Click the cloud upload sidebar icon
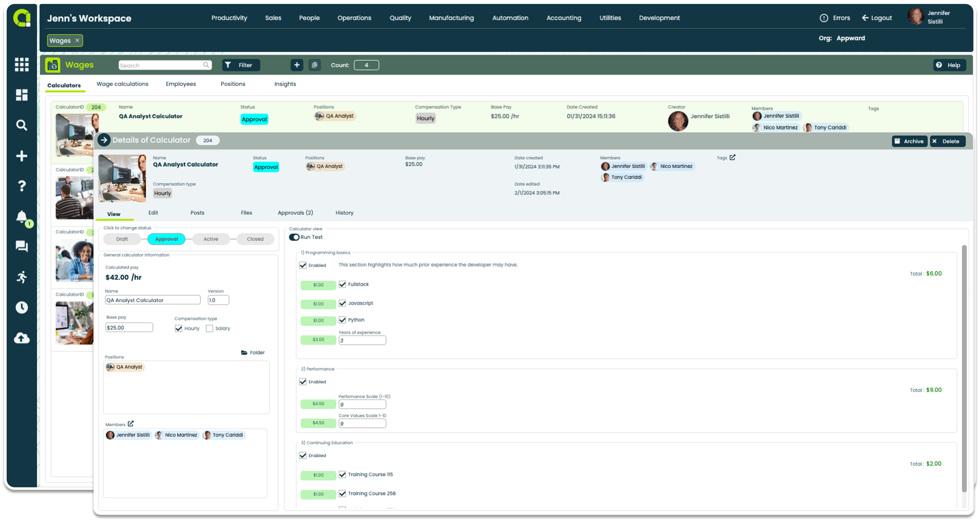 click(22, 338)
